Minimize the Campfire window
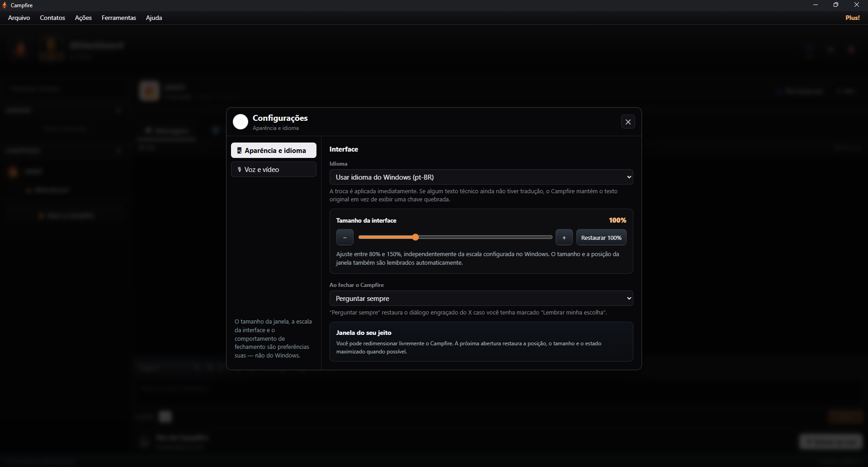The height and width of the screenshot is (467, 868). point(816,5)
